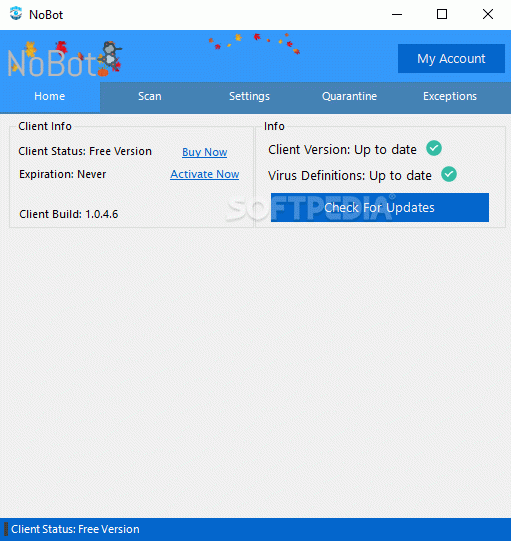Switch to the Home tab
This screenshot has width=511, height=541.
(50, 96)
